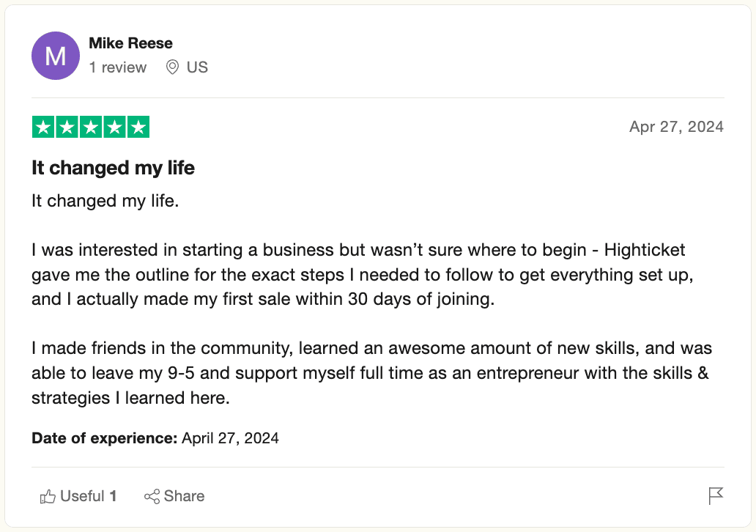Click the "Date of experience" line

coord(155,438)
